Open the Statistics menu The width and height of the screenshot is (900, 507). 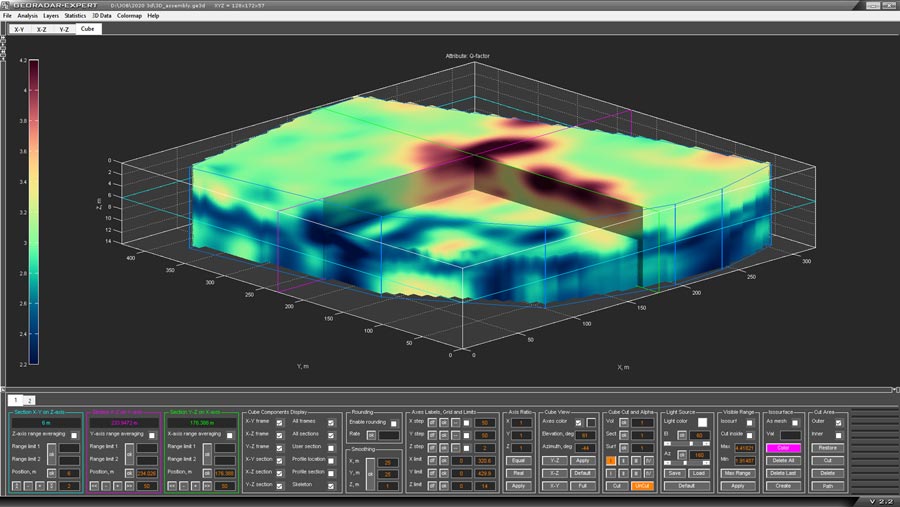pos(75,16)
